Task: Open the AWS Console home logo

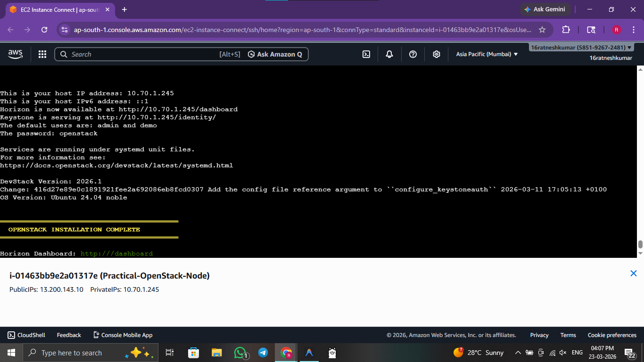Action: (15, 54)
